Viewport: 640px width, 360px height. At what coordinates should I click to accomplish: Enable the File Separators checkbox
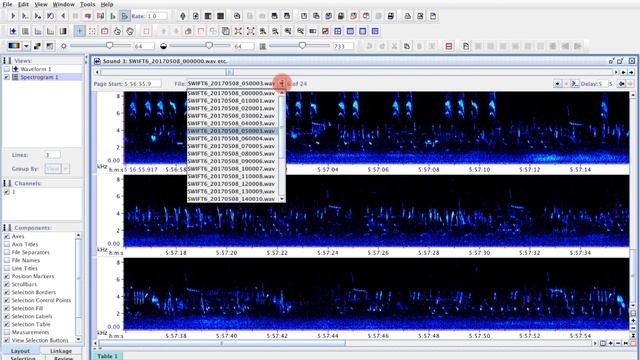[x=7, y=252]
